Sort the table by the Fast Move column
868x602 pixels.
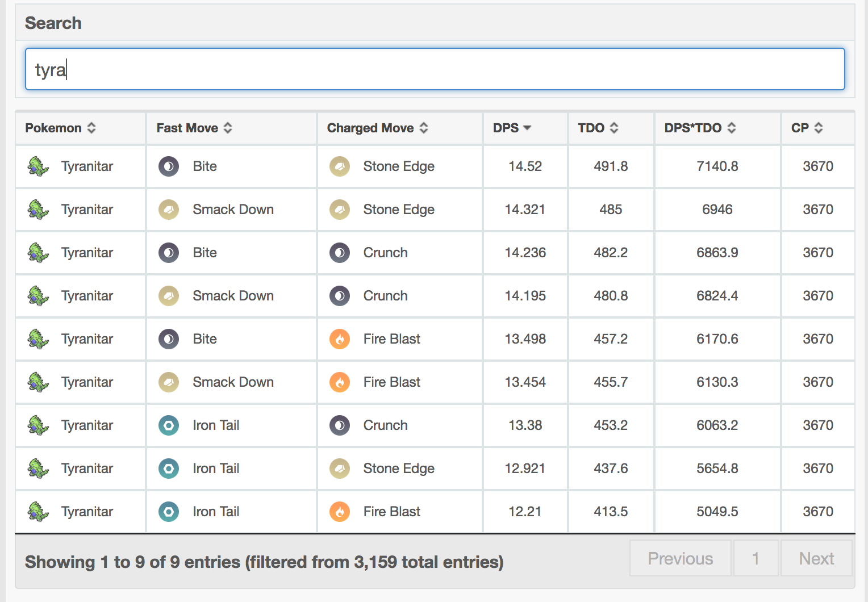pos(231,128)
